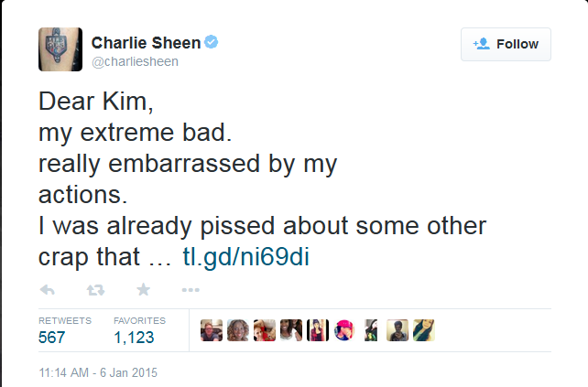The width and height of the screenshot is (588, 387).
Task: Click the last avatar in the favoriters row
Action: (423, 330)
